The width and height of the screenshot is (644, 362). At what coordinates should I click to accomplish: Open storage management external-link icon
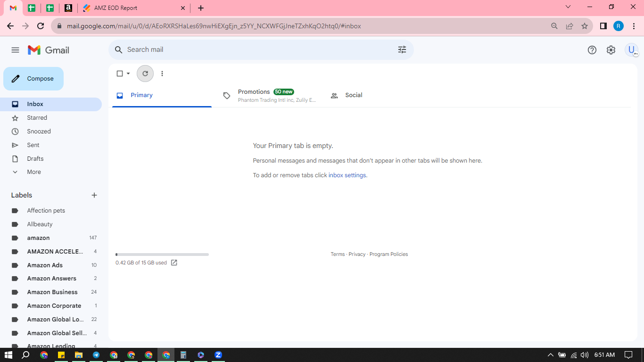(174, 263)
